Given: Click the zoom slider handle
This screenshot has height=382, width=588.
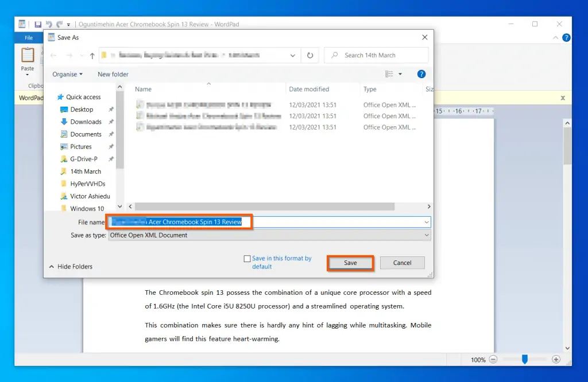Looking at the screenshot, I should (524, 359).
